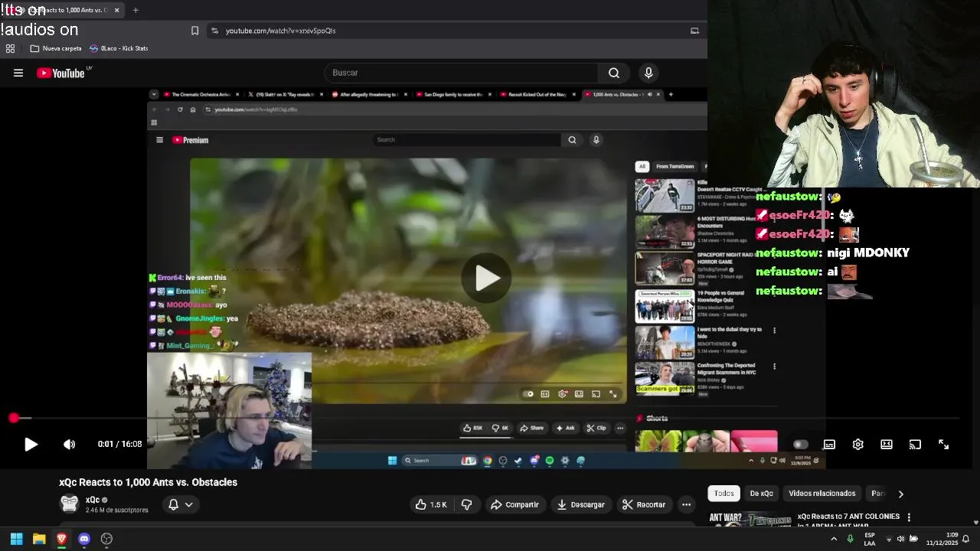Select the Videos relacionados chip
The width and height of the screenshot is (980, 551).
click(x=822, y=494)
